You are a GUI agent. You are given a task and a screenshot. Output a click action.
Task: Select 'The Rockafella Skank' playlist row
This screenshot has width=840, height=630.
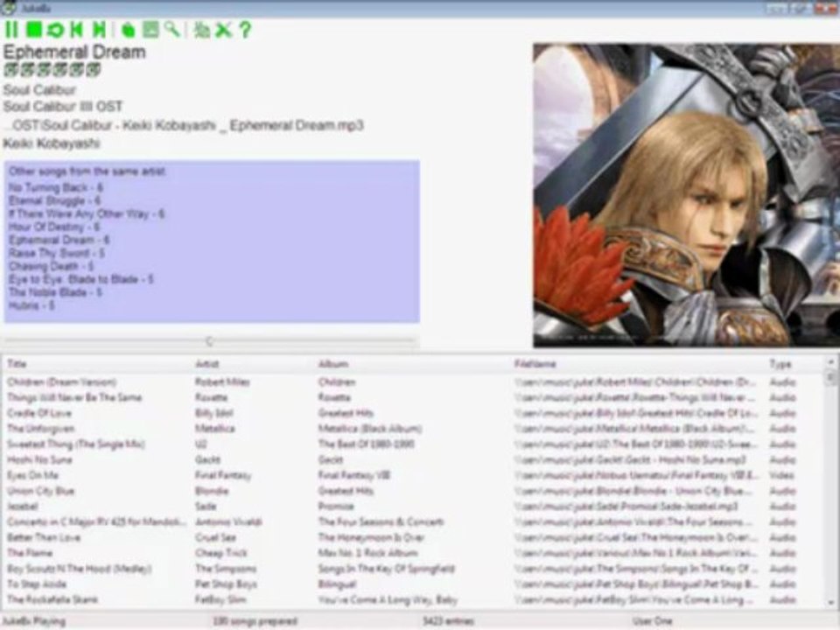pyautogui.click(x=412, y=600)
